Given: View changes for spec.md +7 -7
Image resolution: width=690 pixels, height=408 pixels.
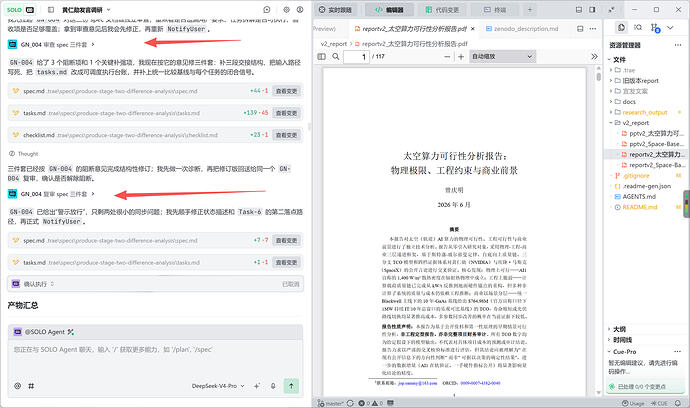Looking at the screenshot, I should (x=286, y=240).
